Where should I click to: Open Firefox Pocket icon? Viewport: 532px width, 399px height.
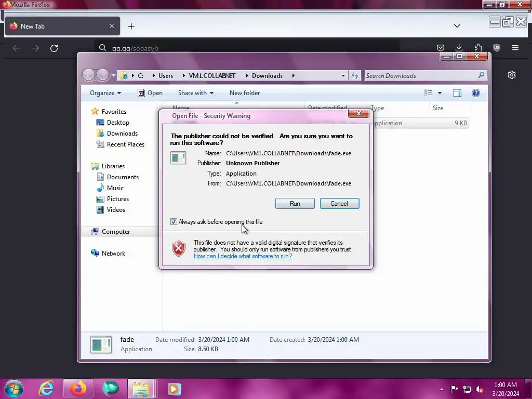[x=441, y=47]
